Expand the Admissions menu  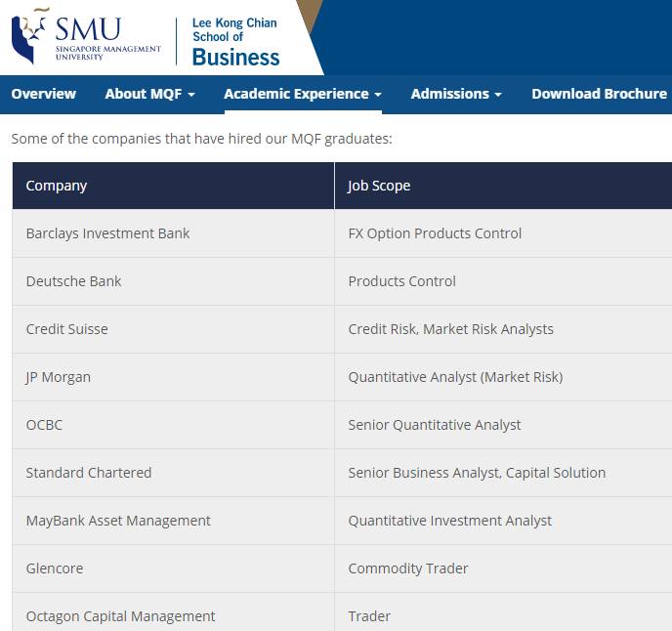(x=456, y=94)
